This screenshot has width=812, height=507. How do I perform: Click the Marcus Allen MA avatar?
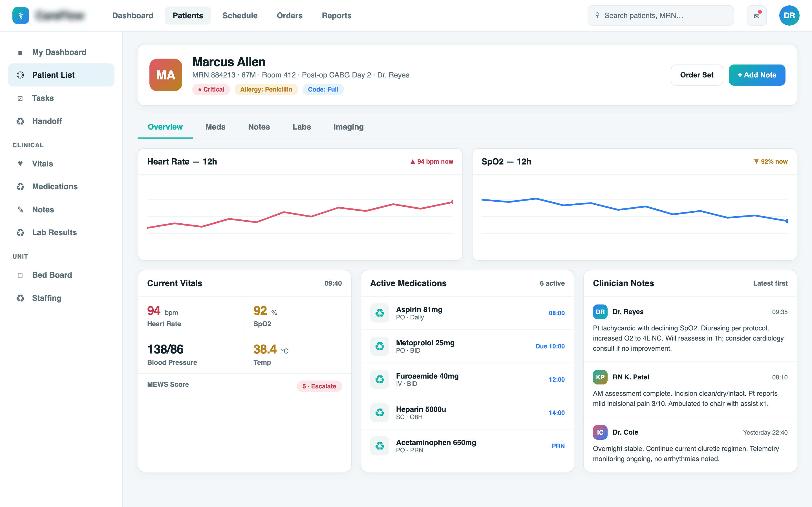click(x=166, y=75)
